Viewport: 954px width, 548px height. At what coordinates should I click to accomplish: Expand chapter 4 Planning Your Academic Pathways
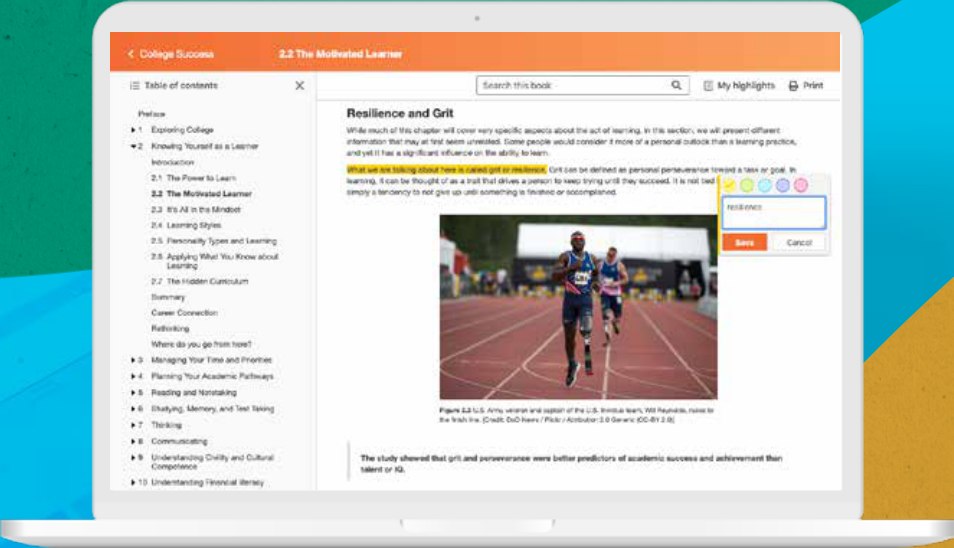(x=133, y=376)
